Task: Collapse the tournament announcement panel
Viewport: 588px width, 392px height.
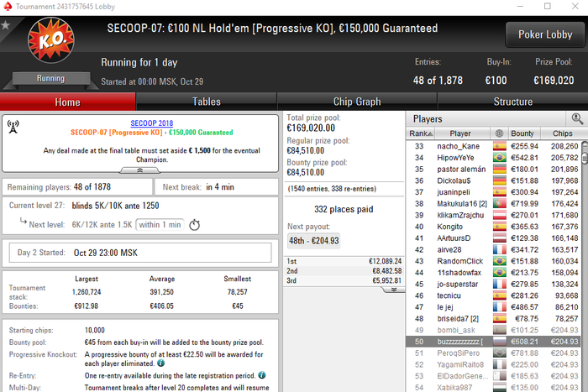Action: click(x=139, y=170)
